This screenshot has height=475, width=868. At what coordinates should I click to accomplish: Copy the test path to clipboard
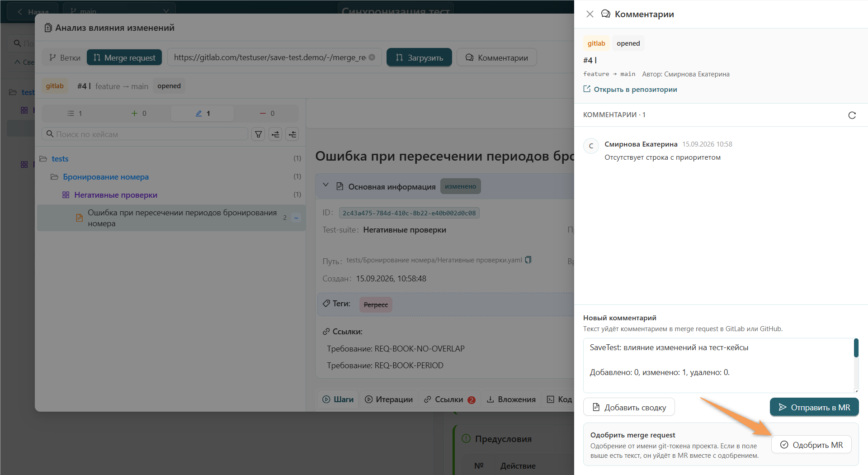[x=528, y=260]
